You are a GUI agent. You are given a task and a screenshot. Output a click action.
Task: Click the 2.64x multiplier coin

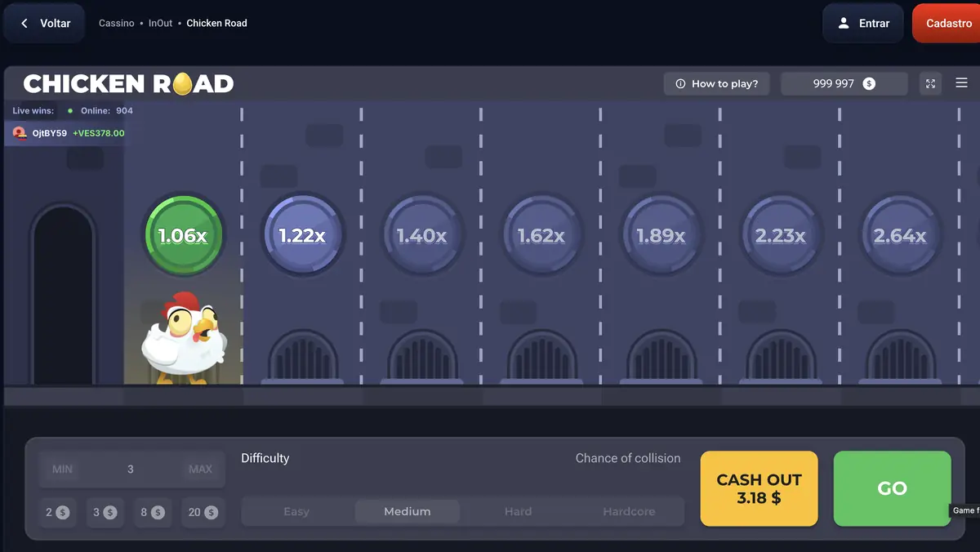pyautogui.click(x=899, y=235)
